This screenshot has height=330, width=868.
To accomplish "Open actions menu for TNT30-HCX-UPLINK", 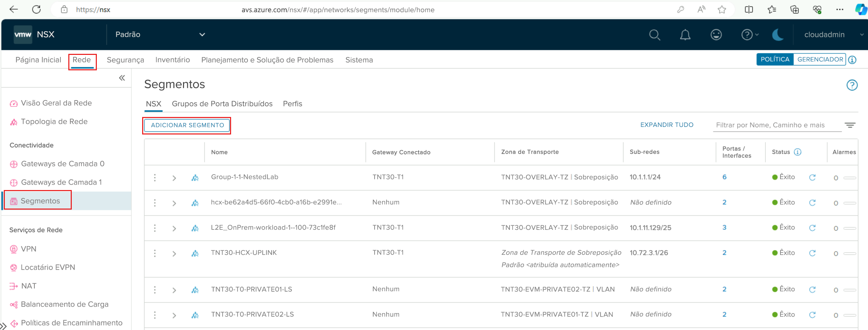I will pyautogui.click(x=155, y=253).
